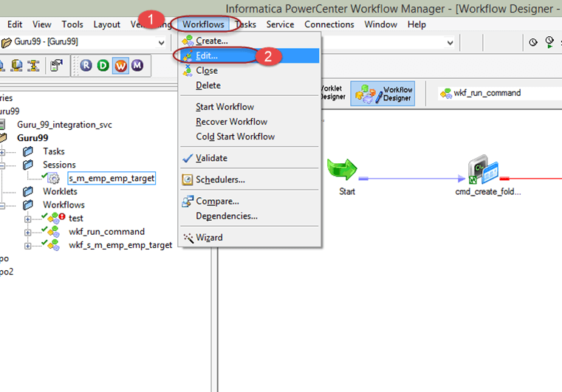
Task: Toggle the Validate menu option
Action: [211, 158]
